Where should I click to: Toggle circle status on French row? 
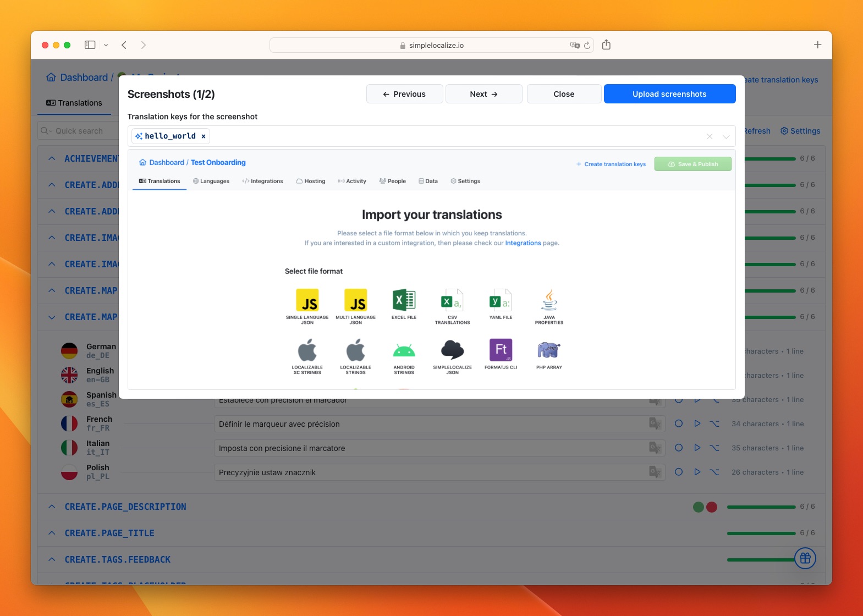tap(679, 424)
